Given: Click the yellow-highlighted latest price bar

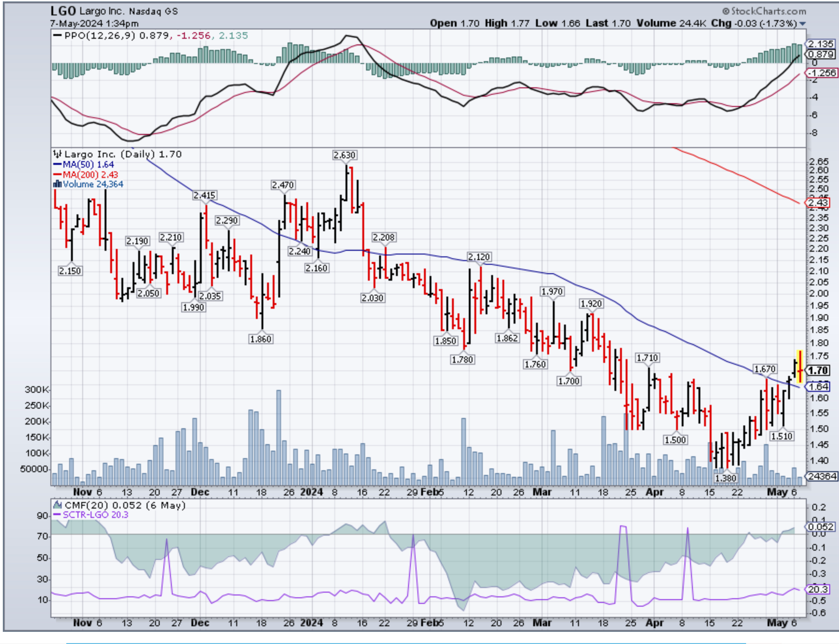Looking at the screenshot, I should coord(800,367).
